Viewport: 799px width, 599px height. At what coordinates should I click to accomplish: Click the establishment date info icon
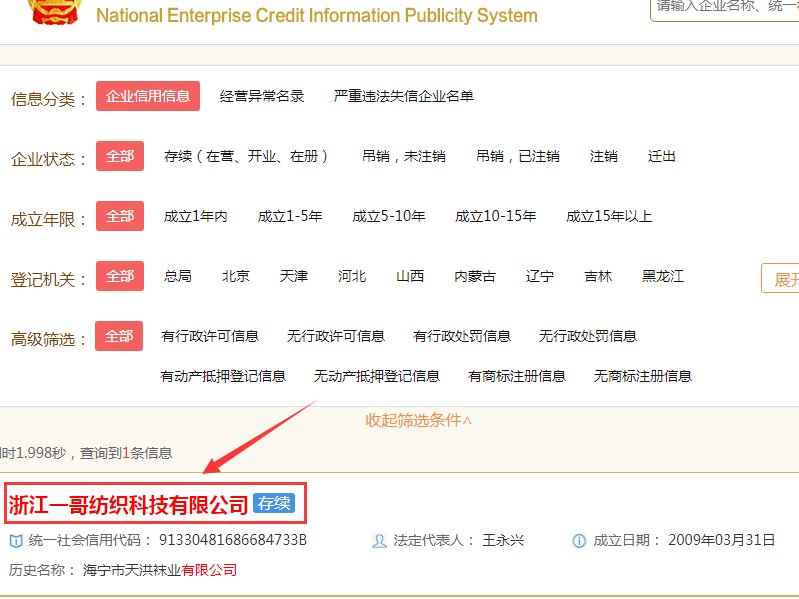coord(579,540)
